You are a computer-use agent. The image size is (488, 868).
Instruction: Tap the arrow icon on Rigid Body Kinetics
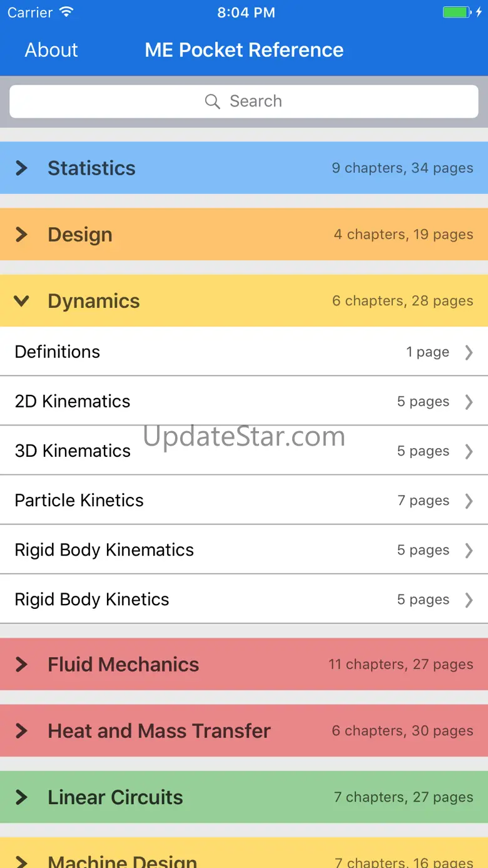(469, 600)
